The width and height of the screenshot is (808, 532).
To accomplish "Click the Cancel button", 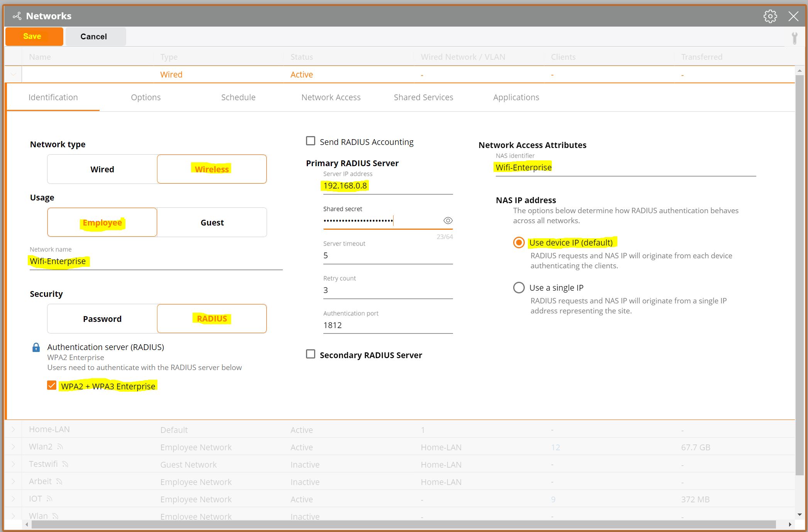I will pyautogui.click(x=93, y=36).
